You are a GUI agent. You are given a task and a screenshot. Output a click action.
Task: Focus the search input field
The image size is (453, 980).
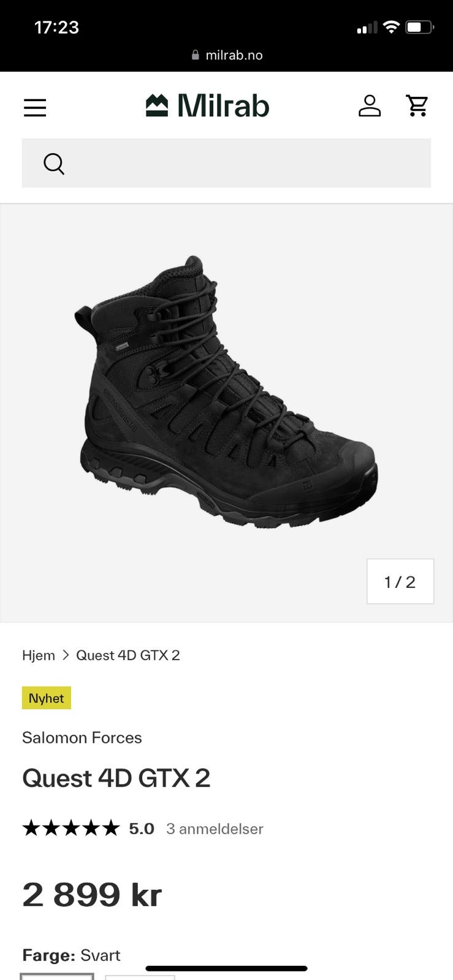pos(226,163)
